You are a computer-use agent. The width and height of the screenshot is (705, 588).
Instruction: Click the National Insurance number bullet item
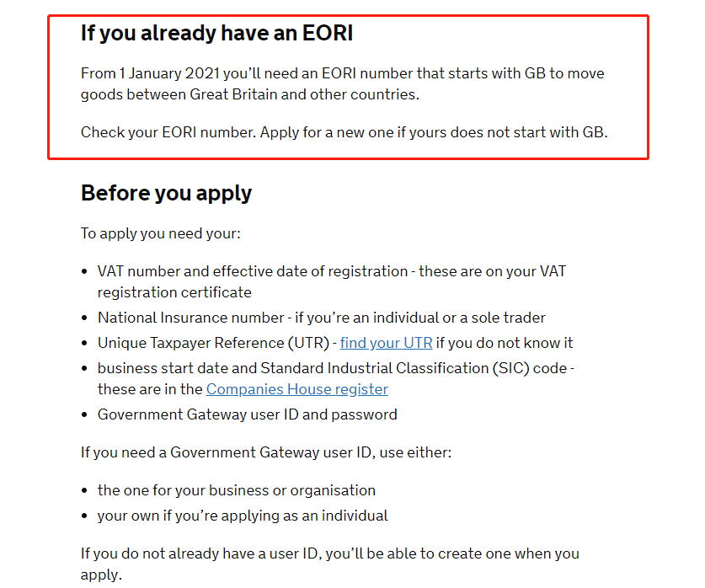point(321,318)
